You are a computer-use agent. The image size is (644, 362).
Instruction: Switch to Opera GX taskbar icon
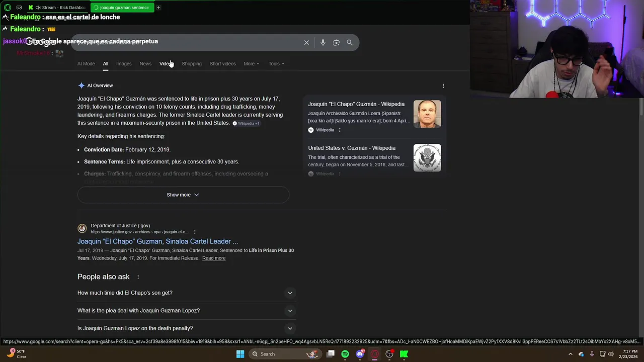374,354
